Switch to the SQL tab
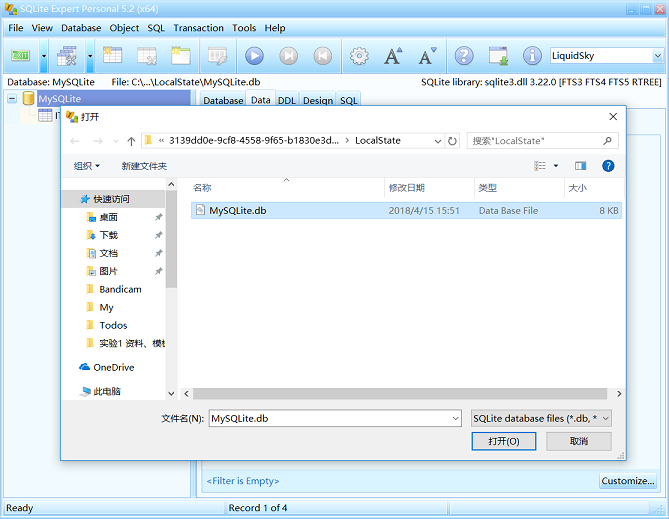The width and height of the screenshot is (669, 519). tap(349, 100)
